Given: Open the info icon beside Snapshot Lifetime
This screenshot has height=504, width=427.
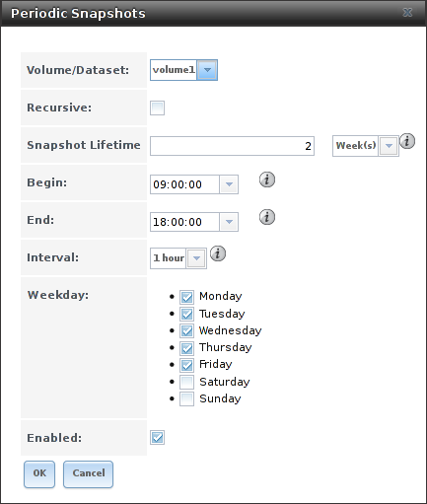Looking at the screenshot, I should 407,141.
